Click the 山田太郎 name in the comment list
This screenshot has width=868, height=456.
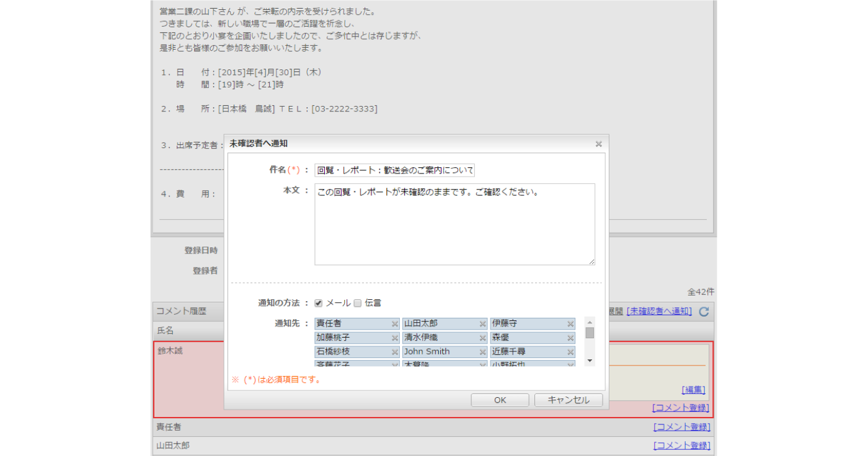tap(173, 445)
